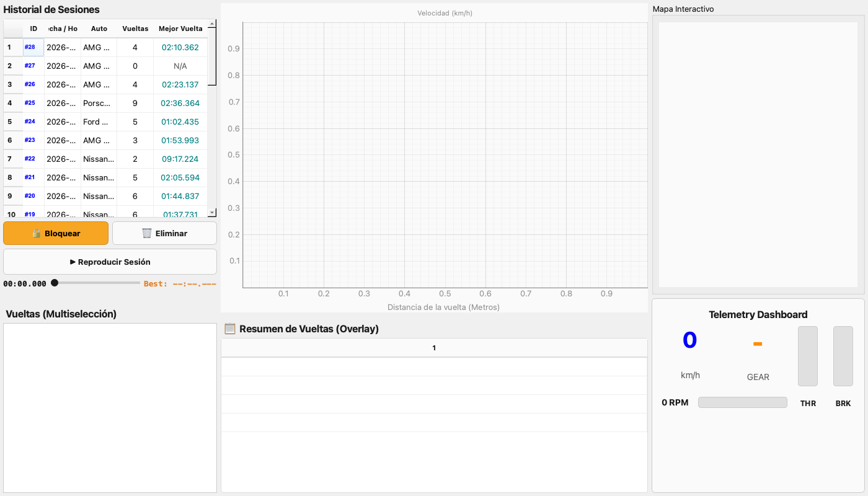Viewport: 868px width, 496px height.
Task: Sort by the Vueltas column header
Action: pyautogui.click(x=135, y=29)
